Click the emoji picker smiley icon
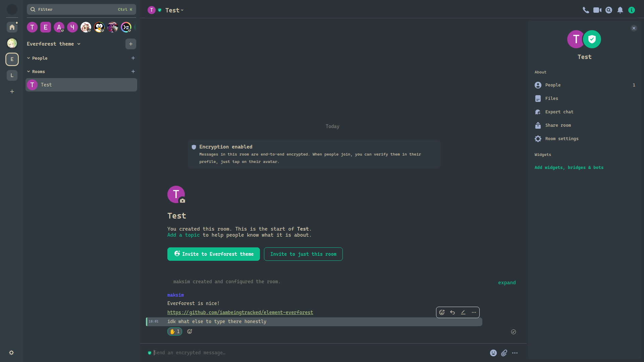This screenshot has height=362, width=644. [x=493, y=353]
